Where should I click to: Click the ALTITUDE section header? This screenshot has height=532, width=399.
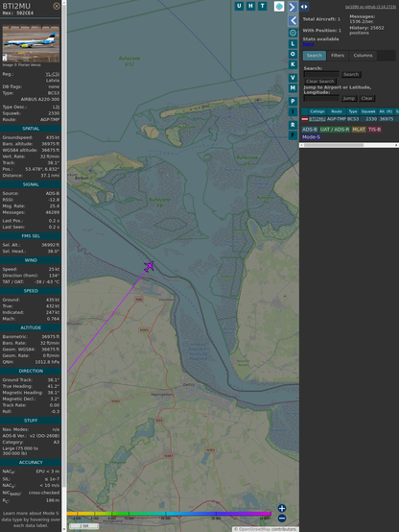31,327
